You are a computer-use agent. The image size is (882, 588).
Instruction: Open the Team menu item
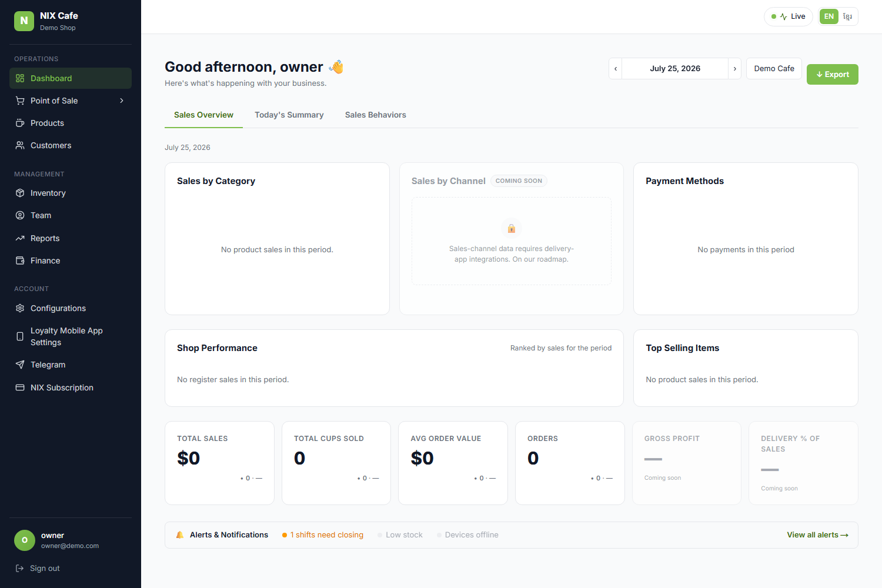(x=71, y=215)
